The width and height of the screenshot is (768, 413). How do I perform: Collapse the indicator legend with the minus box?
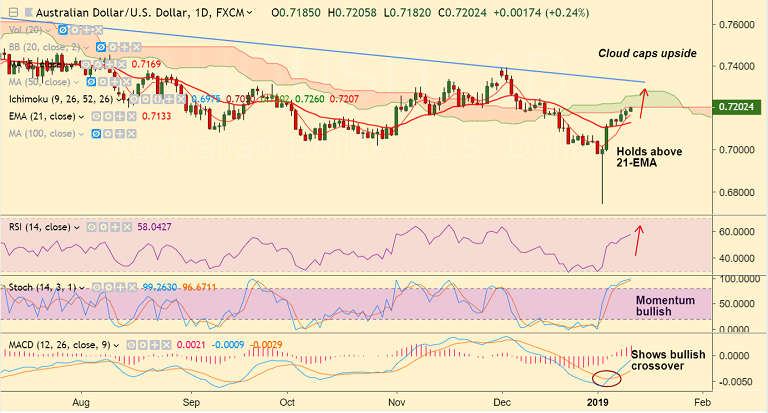pos(14,12)
